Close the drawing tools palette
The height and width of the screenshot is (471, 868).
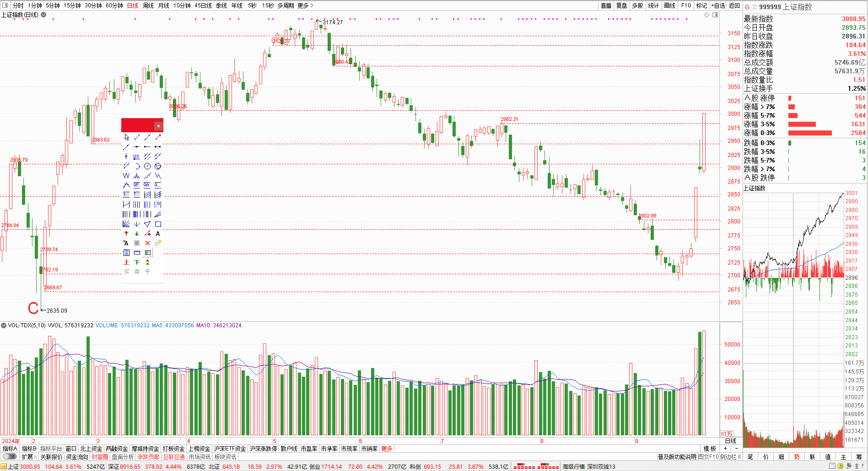(158, 126)
